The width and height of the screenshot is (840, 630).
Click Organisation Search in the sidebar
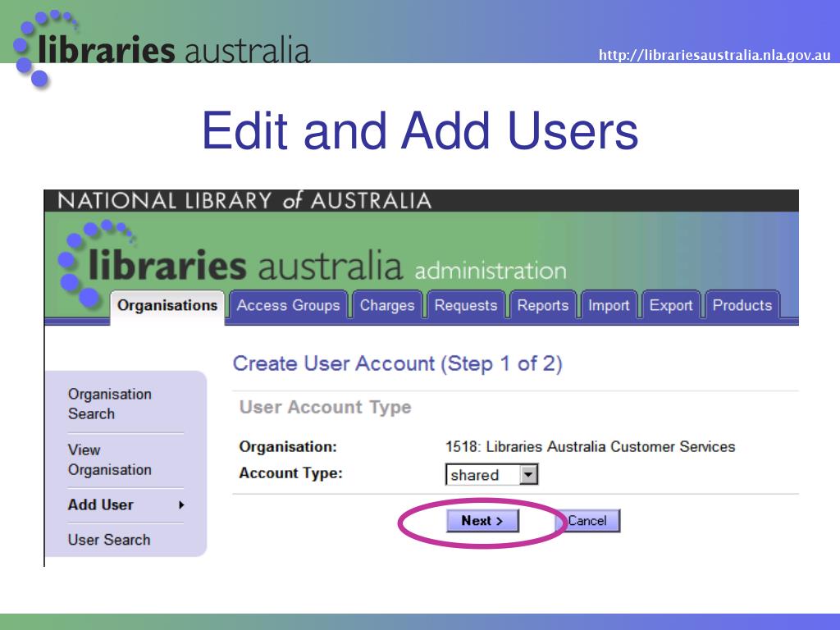coord(109,404)
